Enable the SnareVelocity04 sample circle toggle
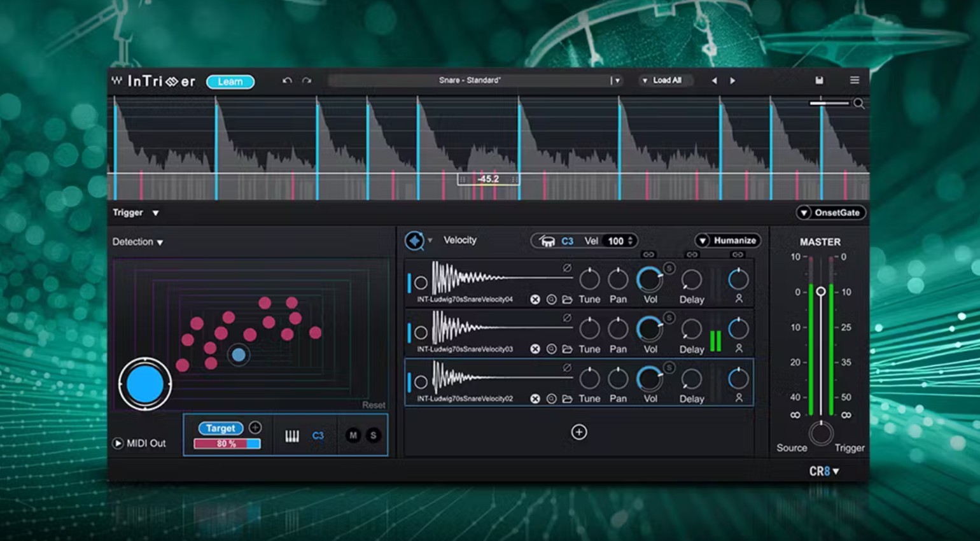 pyautogui.click(x=421, y=283)
